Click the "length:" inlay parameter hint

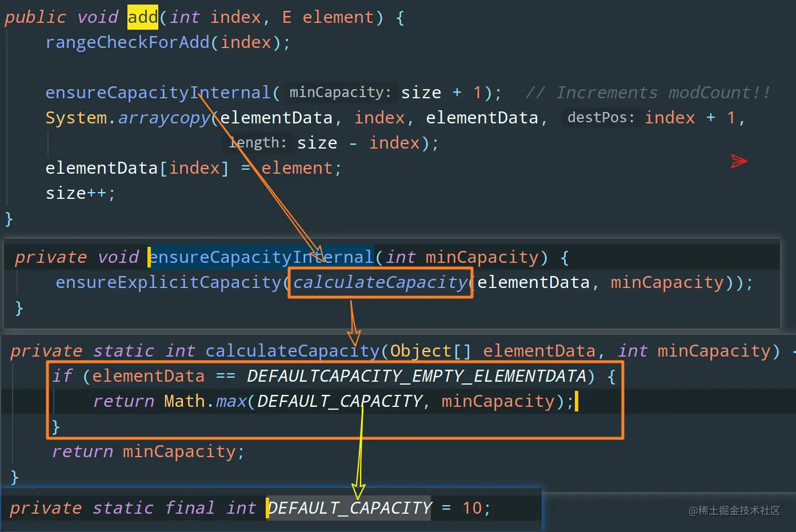pos(258,143)
